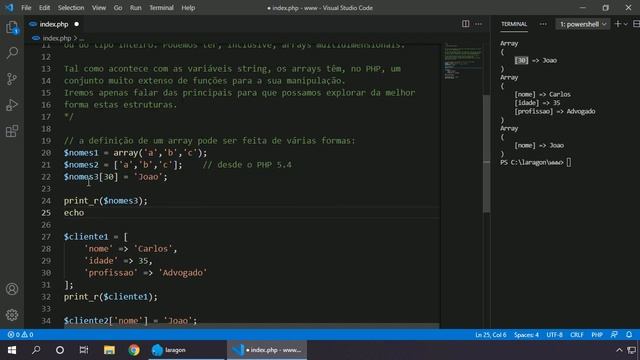Click '[30] => Joao' terminal output
This screenshot has height=360, width=640.
[x=536, y=60]
